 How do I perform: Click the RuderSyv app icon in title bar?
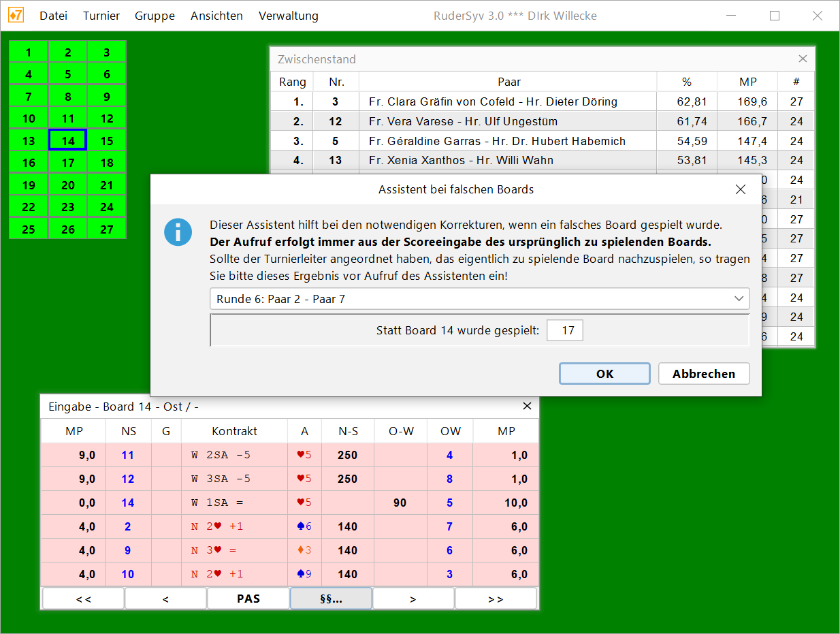click(16, 15)
